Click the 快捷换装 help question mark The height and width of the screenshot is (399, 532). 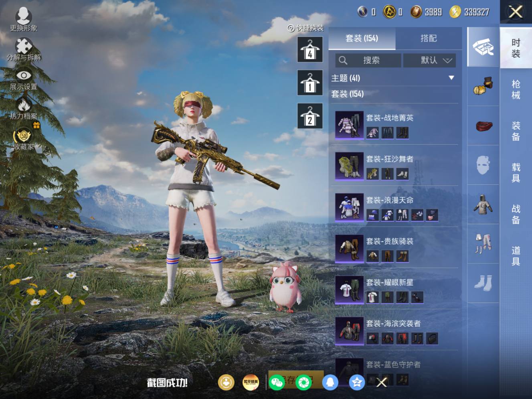291,28
